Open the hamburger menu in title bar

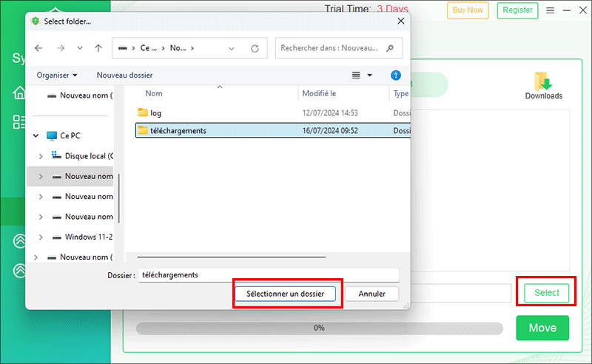click(x=550, y=10)
